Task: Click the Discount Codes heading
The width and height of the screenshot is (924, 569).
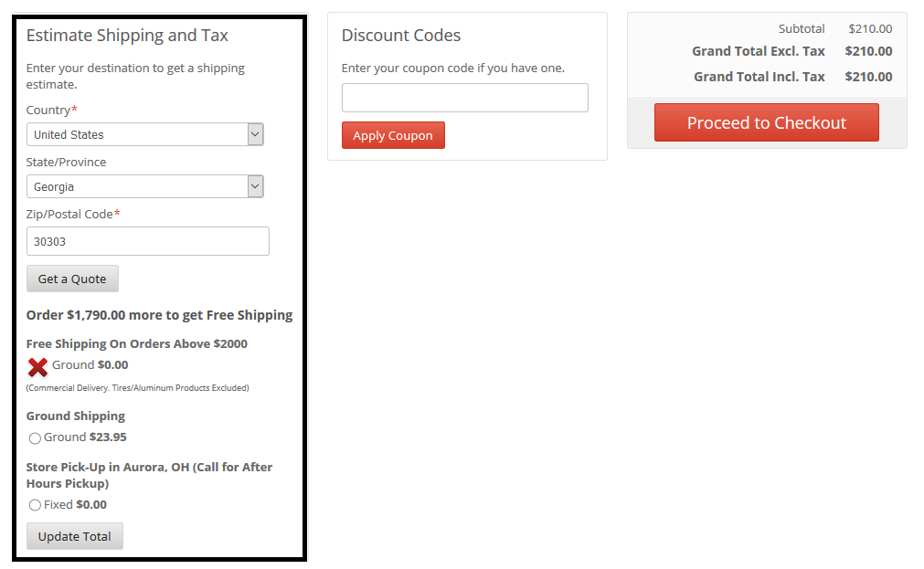Action: (400, 35)
